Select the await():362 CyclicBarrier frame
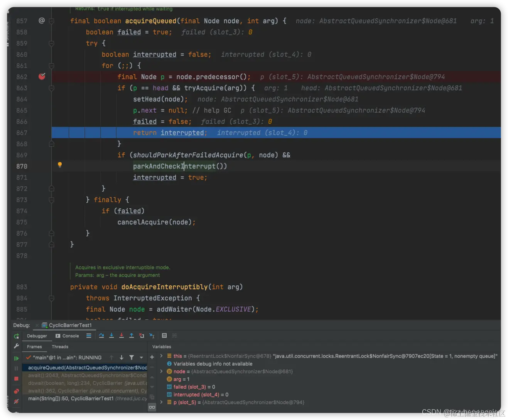Screen dimensions: 508x420 click(x=85, y=391)
